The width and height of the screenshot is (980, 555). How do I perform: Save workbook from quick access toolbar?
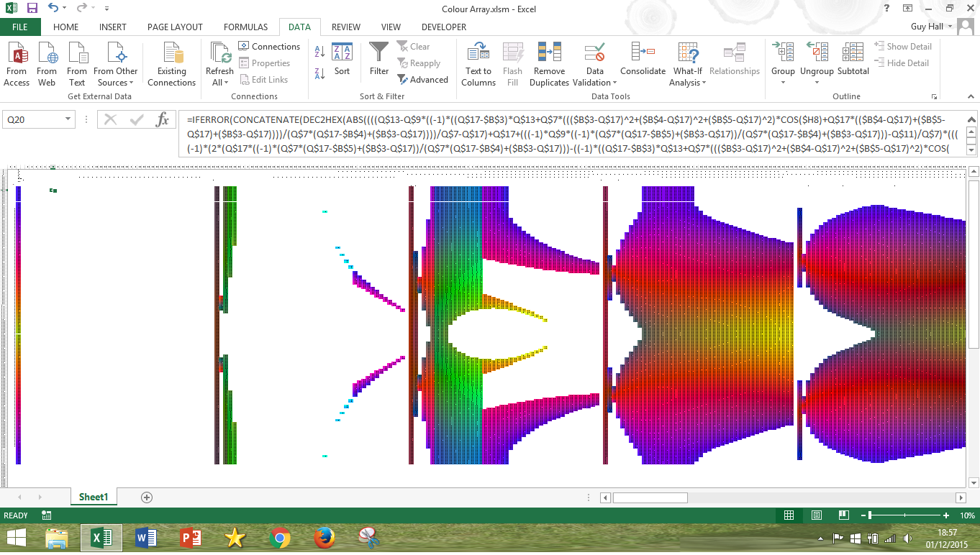click(32, 8)
